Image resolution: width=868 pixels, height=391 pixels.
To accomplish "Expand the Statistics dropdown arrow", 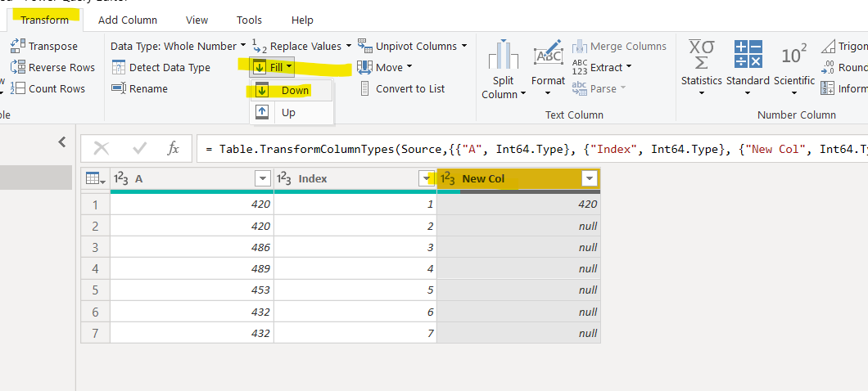I will tap(702, 93).
